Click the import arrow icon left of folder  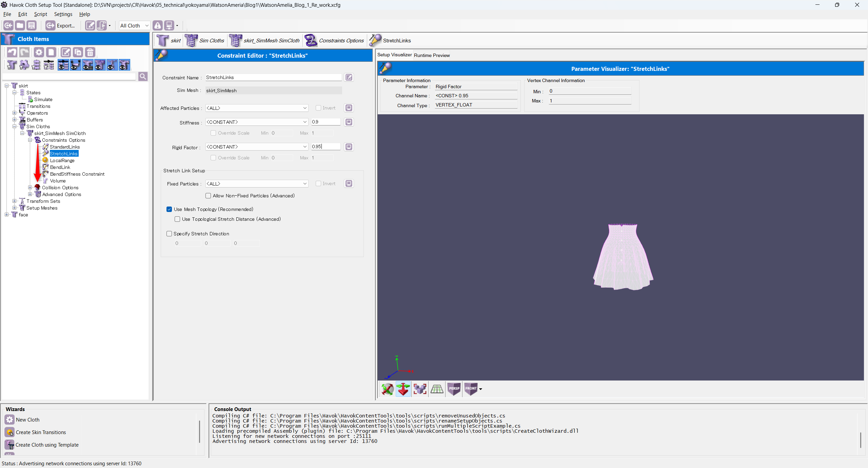[8, 25]
